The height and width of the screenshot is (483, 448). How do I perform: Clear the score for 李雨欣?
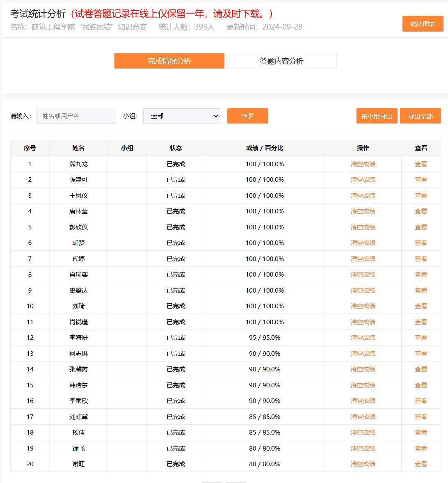click(x=363, y=401)
